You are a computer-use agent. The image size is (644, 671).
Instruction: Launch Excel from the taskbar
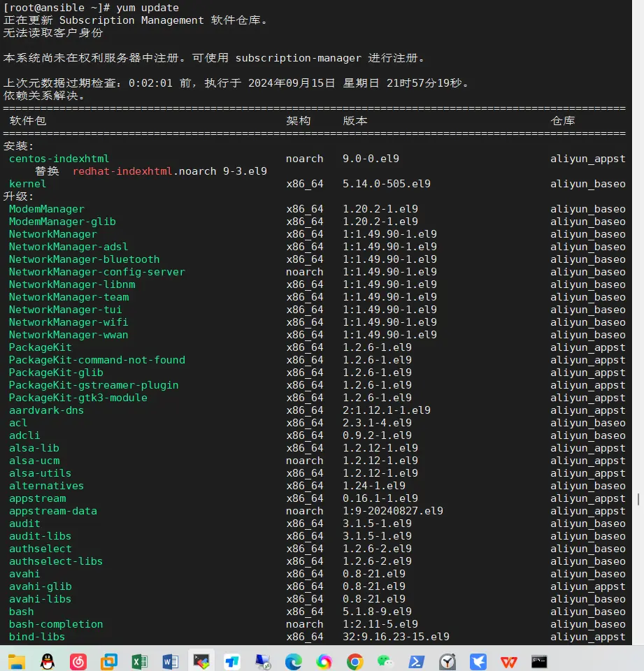tap(140, 661)
